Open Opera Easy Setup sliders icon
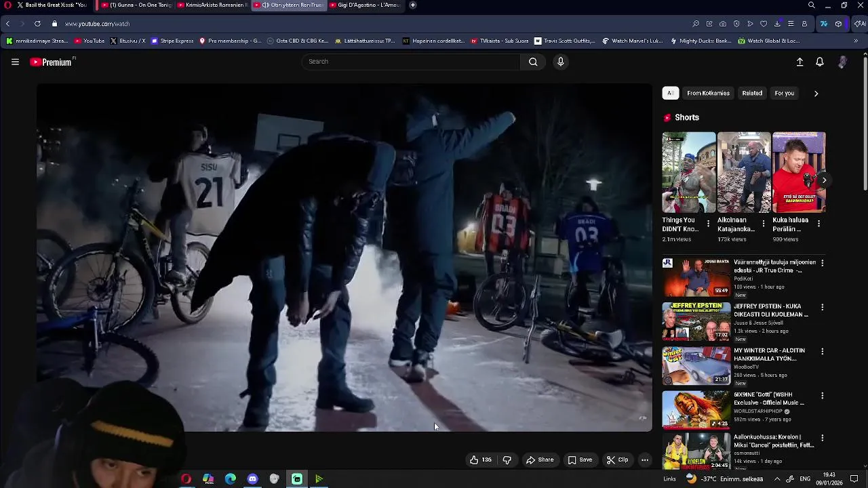The width and height of the screenshot is (868, 488). pyautogui.click(x=791, y=24)
